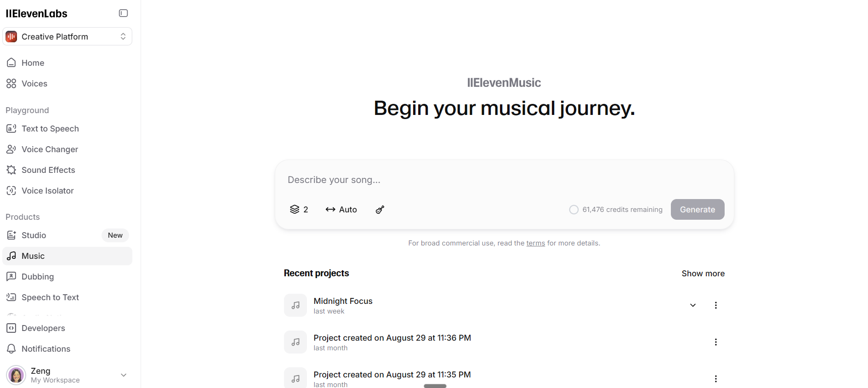Click the Home house icon
868x388 pixels.
11,63
